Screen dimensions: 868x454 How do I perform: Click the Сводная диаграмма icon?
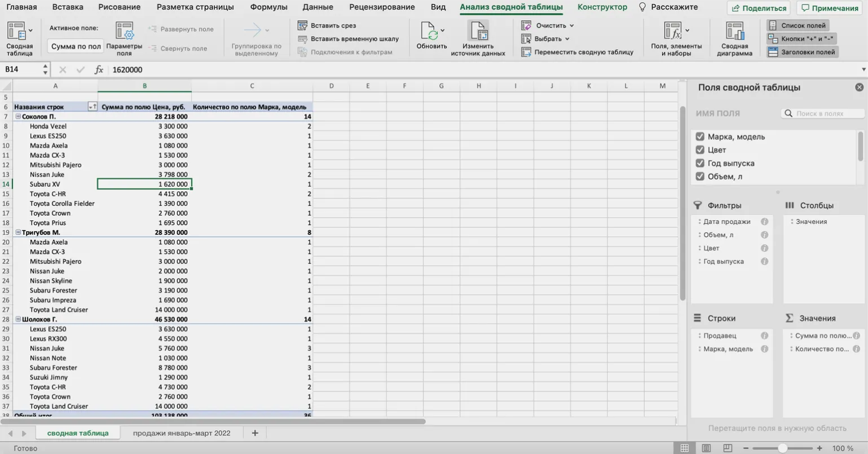pos(734,32)
